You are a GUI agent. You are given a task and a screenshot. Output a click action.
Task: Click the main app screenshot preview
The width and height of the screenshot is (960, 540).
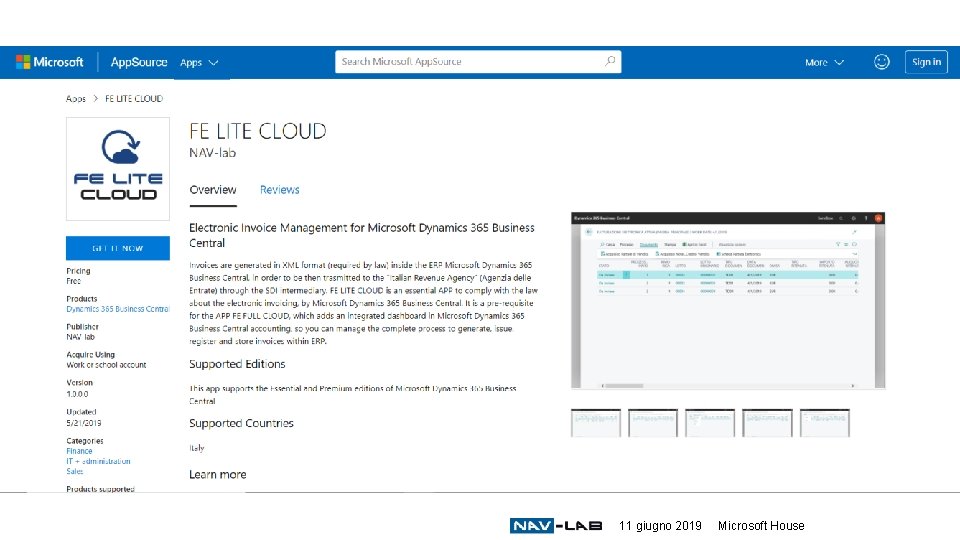[x=728, y=301]
